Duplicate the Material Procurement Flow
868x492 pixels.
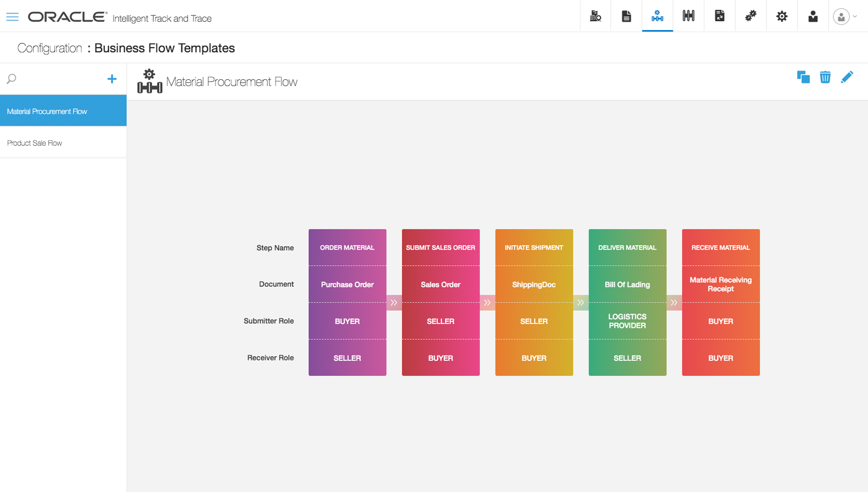point(803,78)
